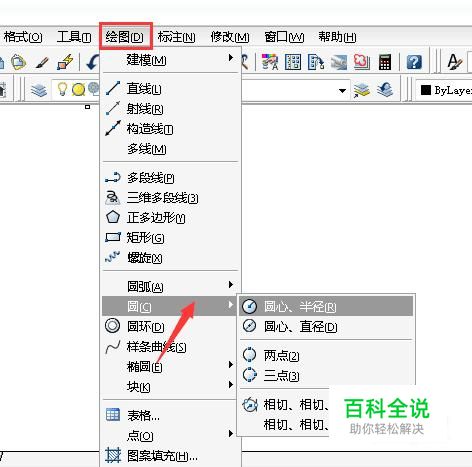
Task: Open the ByLayer color dropdown
Action: pos(444,90)
